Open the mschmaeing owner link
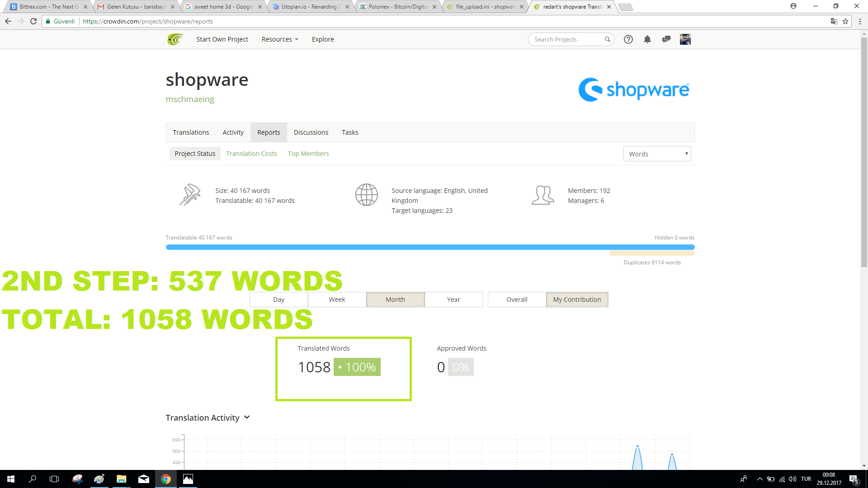The height and width of the screenshot is (488, 868). (190, 99)
